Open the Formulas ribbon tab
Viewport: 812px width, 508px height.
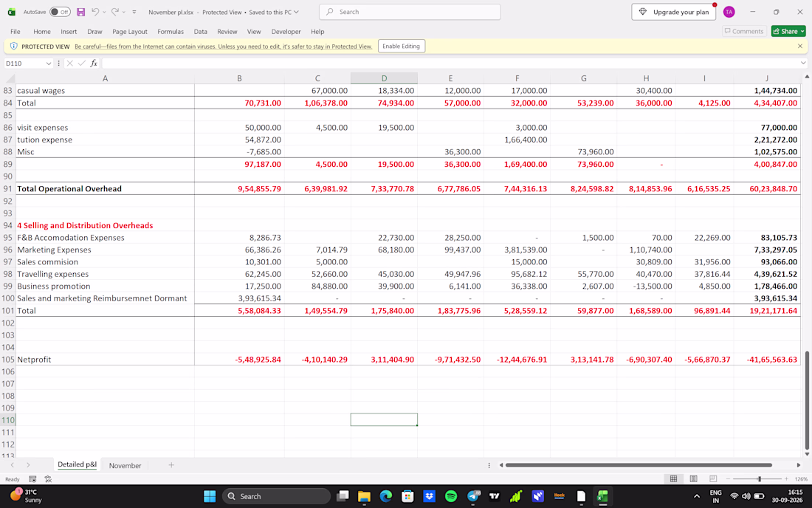[171, 32]
